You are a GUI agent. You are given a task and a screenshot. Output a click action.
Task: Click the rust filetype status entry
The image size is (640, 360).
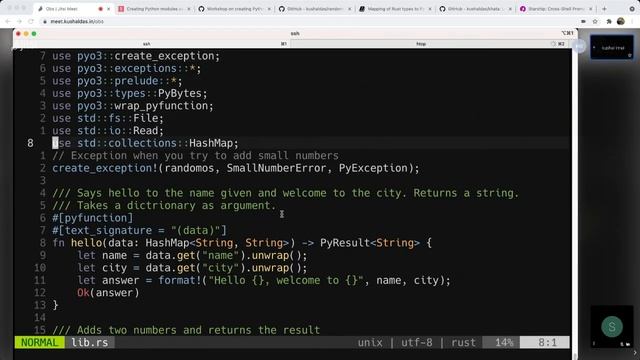[463, 342]
